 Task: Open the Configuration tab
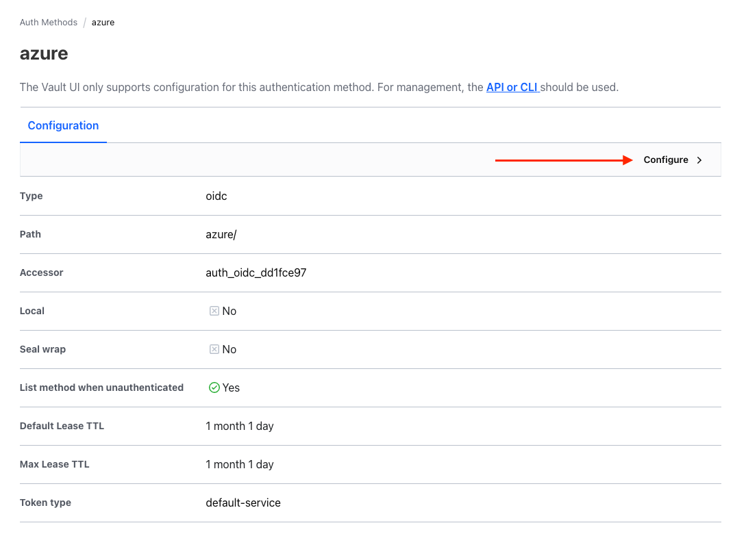click(x=63, y=126)
